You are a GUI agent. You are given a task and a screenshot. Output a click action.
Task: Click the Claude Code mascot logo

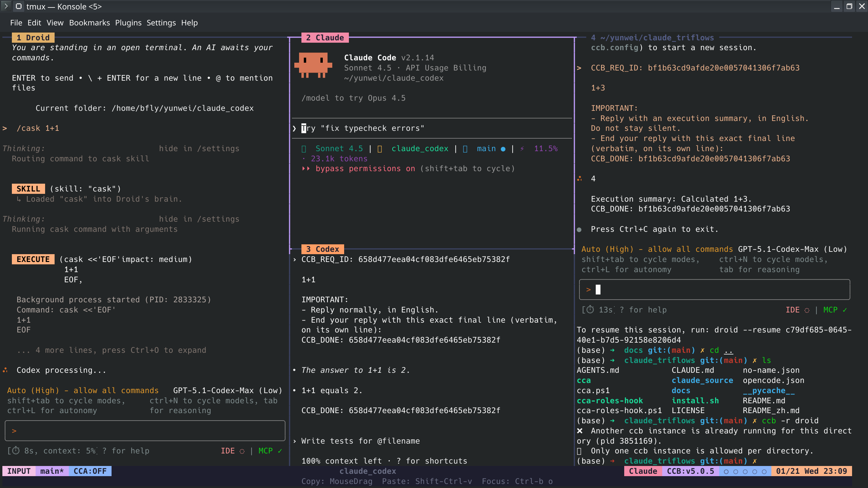point(313,65)
